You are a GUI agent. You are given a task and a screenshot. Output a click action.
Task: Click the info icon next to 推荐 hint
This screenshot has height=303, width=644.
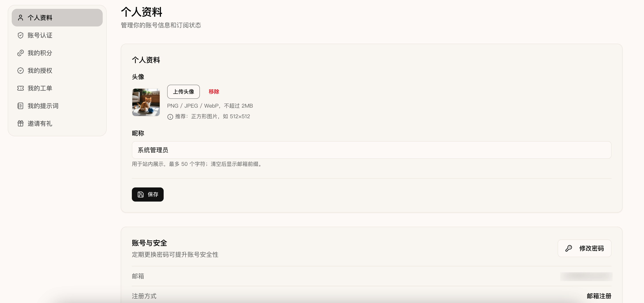[x=170, y=117]
